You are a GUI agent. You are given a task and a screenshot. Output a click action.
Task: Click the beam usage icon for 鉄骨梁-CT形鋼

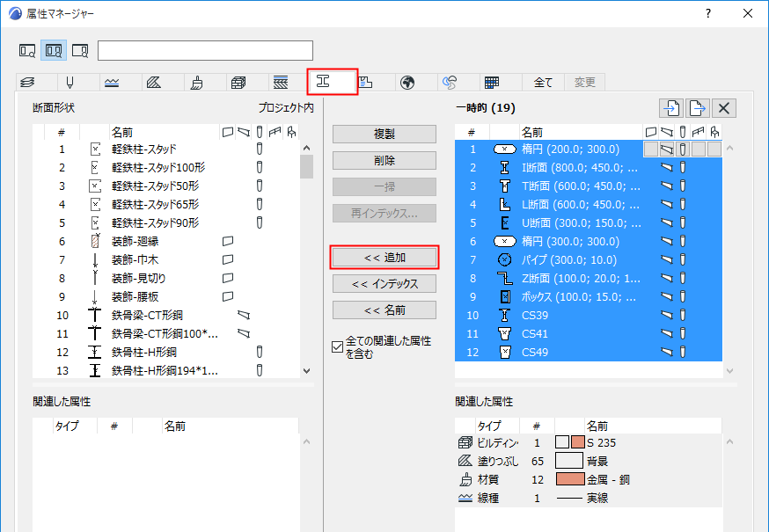[244, 316]
